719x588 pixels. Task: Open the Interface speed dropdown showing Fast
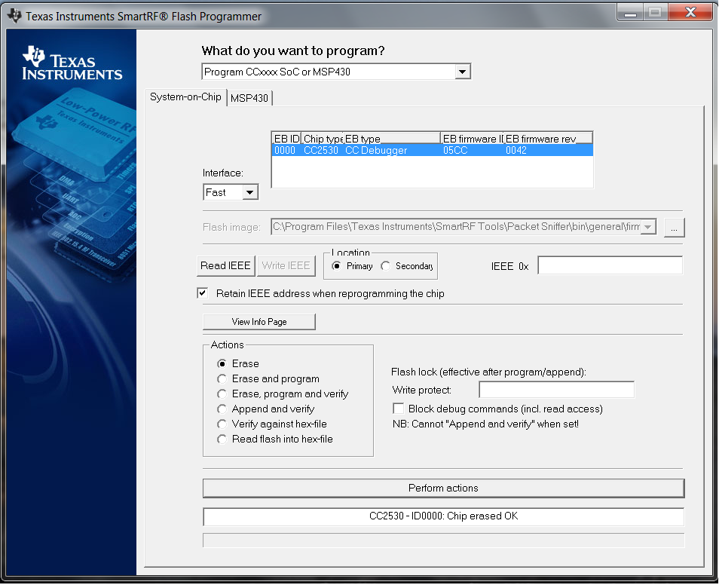click(250, 192)
